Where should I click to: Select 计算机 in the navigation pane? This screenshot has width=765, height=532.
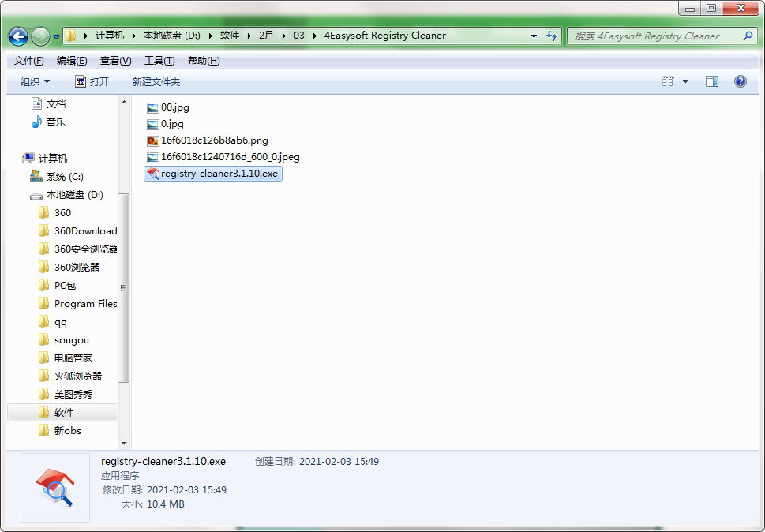[45, 158]
